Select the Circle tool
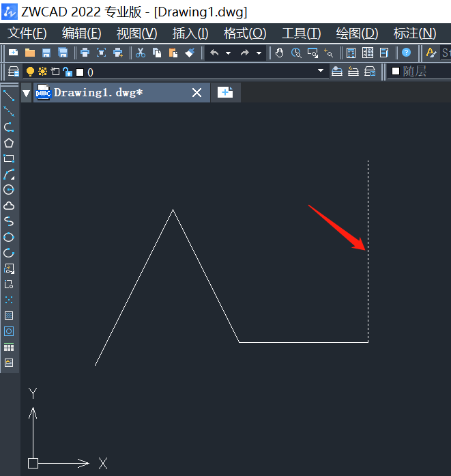The image size is (451, 476). click(9, 190)
